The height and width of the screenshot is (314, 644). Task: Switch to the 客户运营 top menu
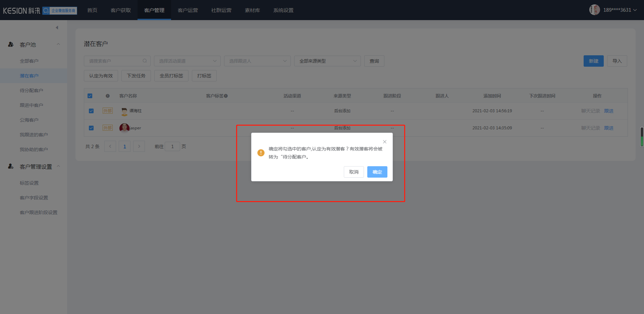pyautogui.click(x=188, y=10)
